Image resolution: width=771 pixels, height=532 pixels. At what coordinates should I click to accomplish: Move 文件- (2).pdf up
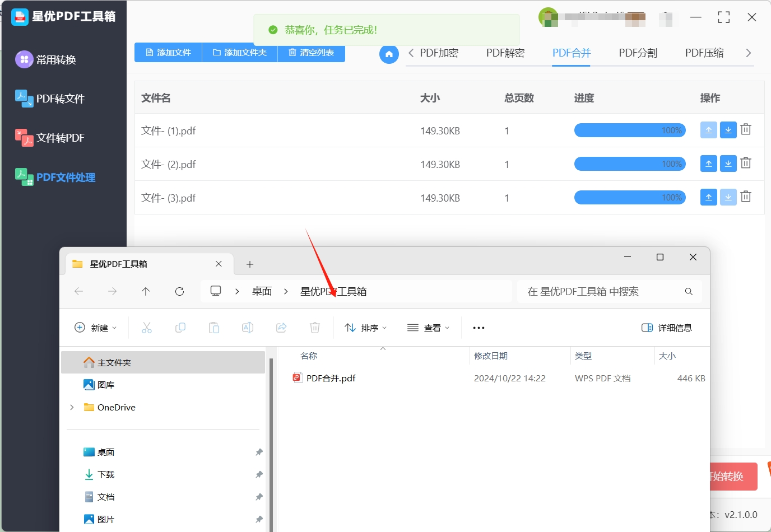click(708, 164)
